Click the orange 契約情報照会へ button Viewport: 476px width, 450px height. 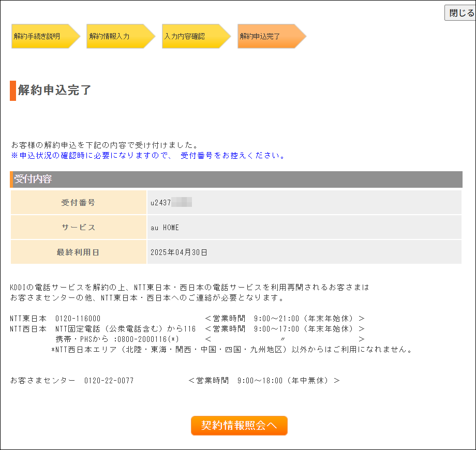tap(239, 425)
